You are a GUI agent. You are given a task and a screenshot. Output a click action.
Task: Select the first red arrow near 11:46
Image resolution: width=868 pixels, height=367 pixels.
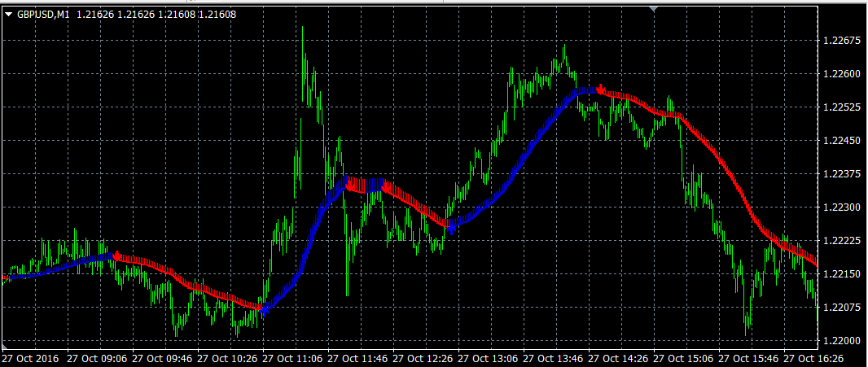(x=349, y=186)
